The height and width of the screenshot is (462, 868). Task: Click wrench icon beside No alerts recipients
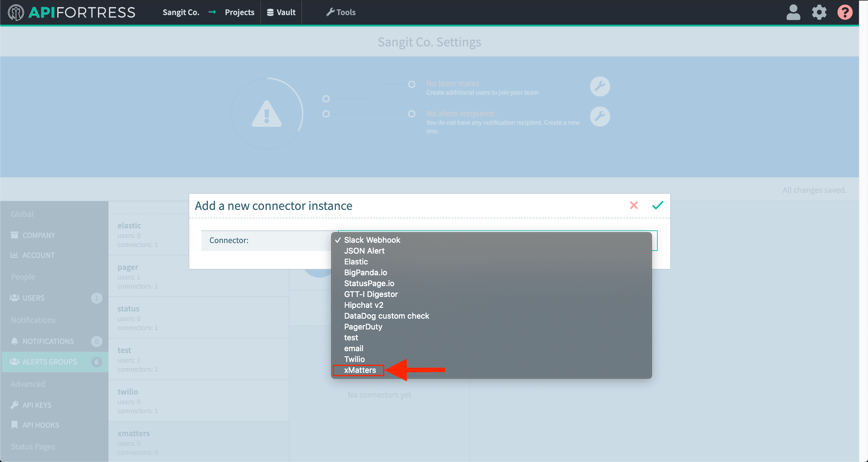(600, 117)
